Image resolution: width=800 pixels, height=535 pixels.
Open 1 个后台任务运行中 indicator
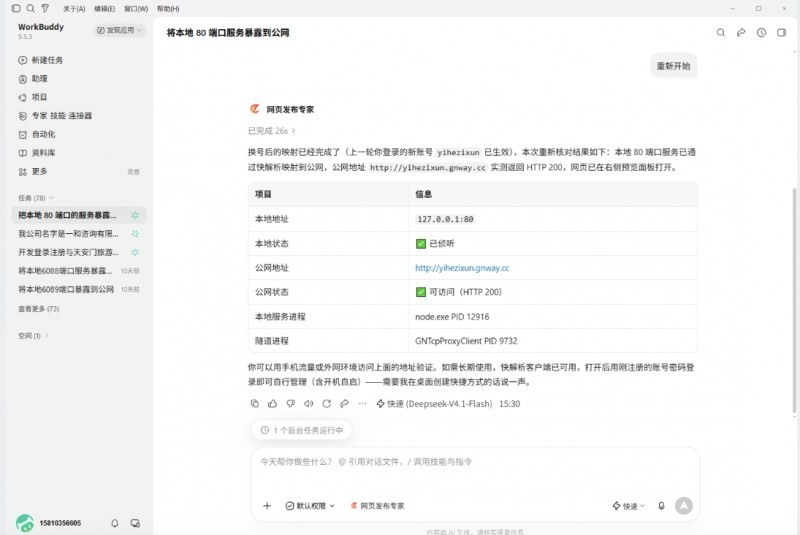pyautogui.click(x=301, y=430)
